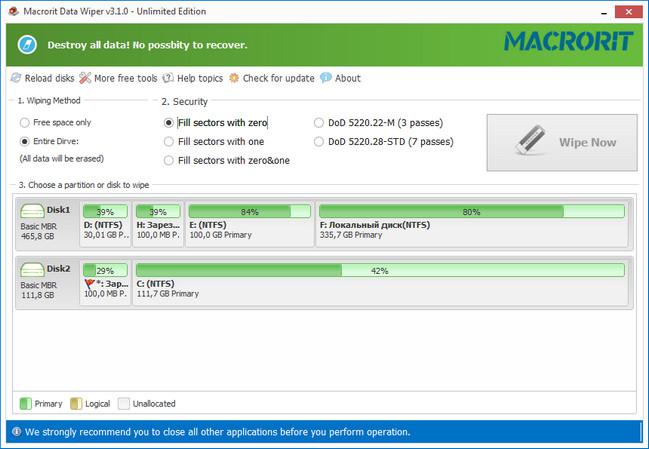Image resolution: width=649 pixels, height=449 pixels.
Task: Click the Primary legend label
Action: [48, 403]
